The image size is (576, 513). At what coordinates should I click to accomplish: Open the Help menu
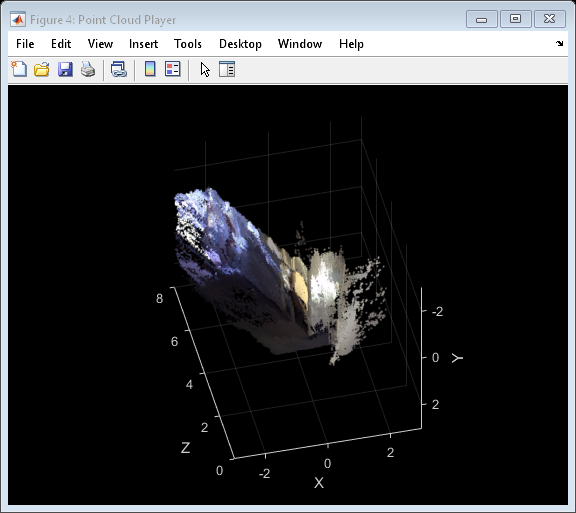[351, 44]
